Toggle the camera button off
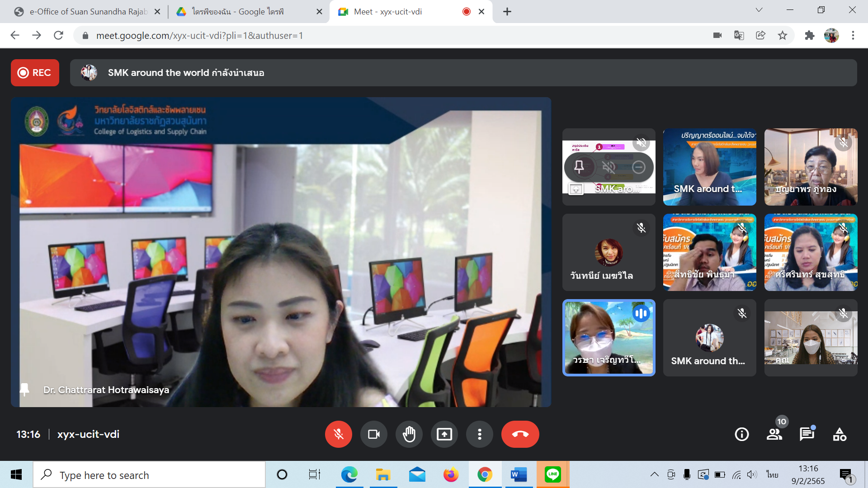This screenshot has width=868, height=488. tap(374, 434)
